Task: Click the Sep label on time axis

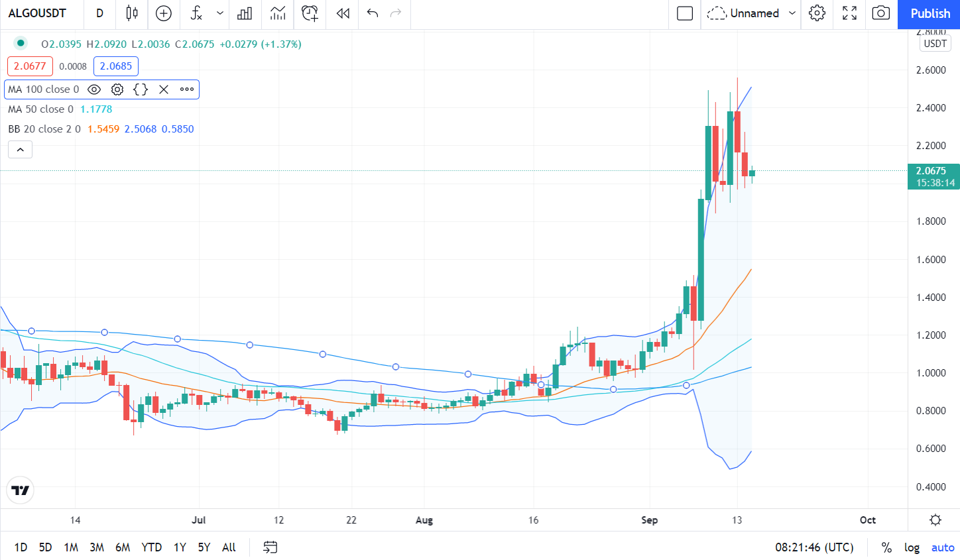Action: [x=650, y=520]
